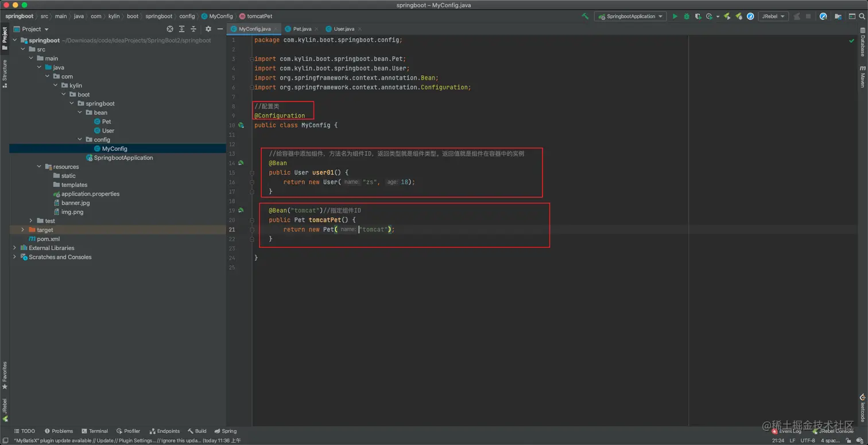Expand the test folder node
The width and height of the screenshot is (868, 445).
tap(31, 221)
